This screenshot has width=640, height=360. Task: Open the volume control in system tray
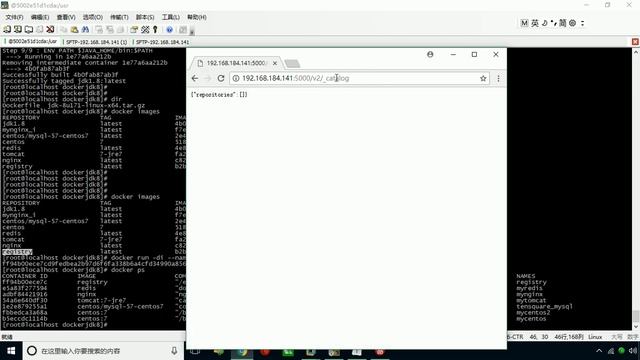coord(633,351)
